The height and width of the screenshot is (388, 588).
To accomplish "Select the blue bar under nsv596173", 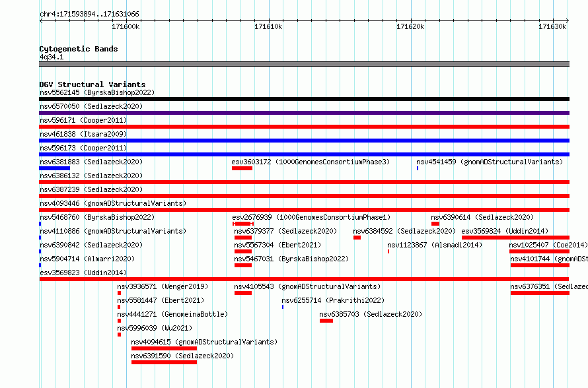I will click(x=304, y=154).
